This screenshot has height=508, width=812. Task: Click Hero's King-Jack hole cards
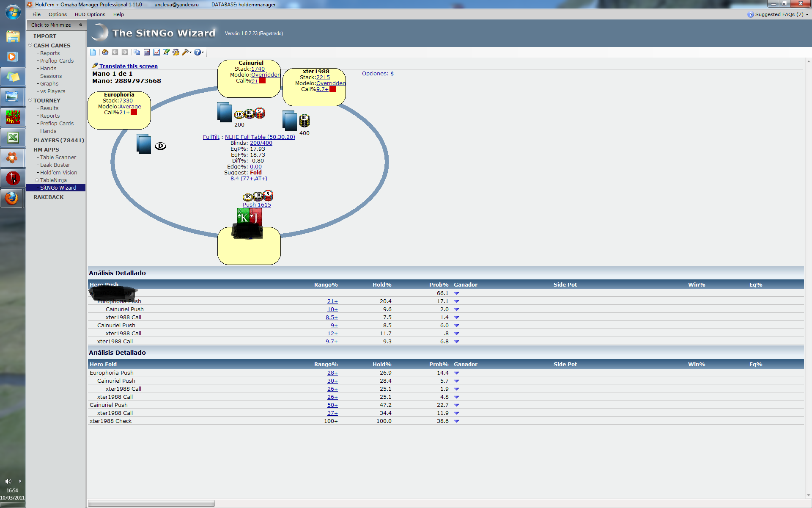tap(250, 217)
